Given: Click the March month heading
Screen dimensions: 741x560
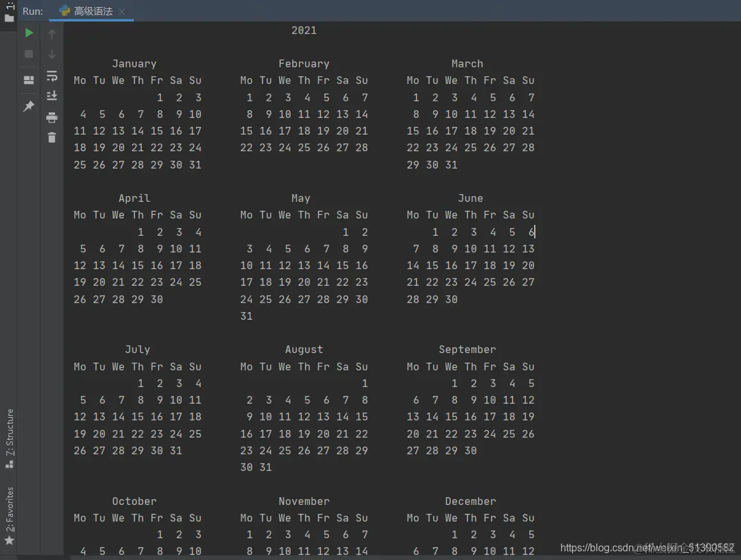Looking at the screenshot, I should pos(467,64).
